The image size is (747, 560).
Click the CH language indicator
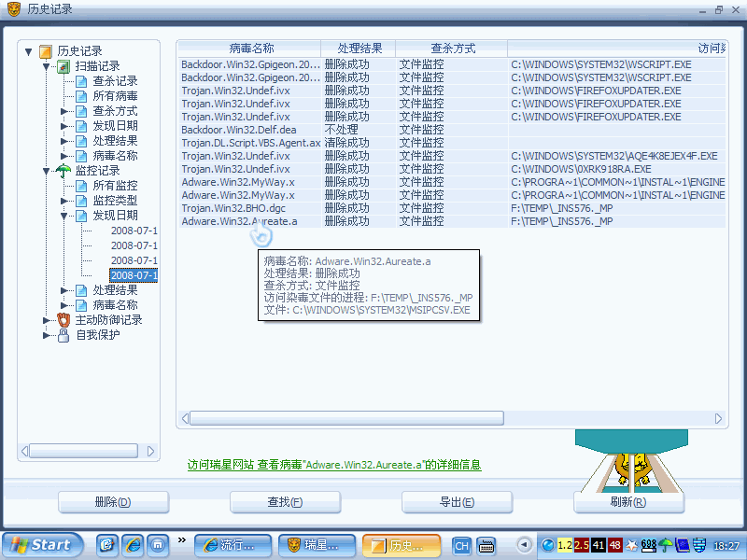pos(461,546)
